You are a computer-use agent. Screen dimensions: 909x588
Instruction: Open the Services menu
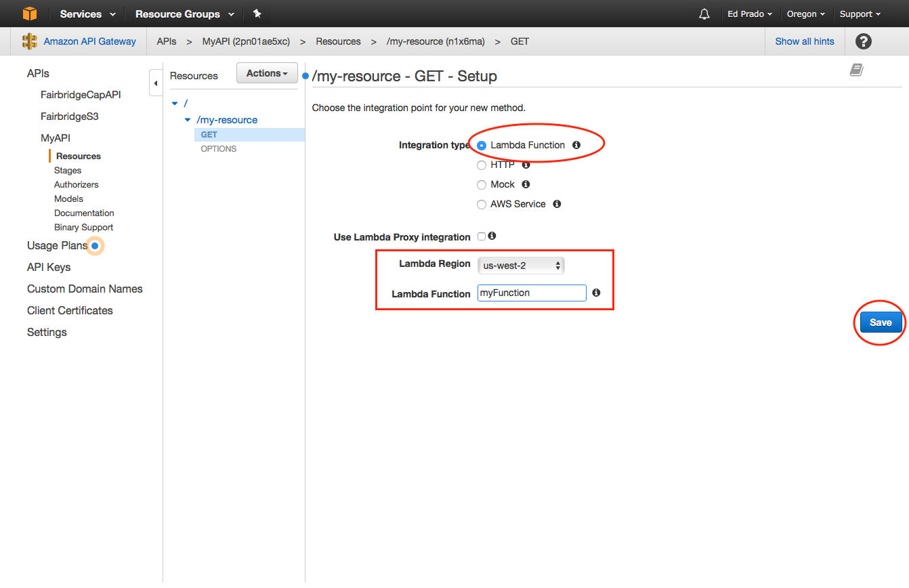pyautogui.click(x=87, y=14)
